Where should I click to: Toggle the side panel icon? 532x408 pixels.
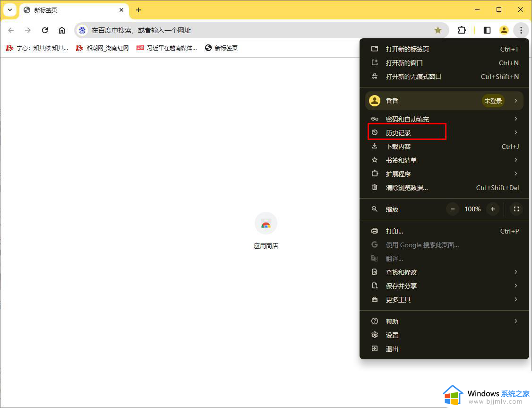pyautogui.click(x=487, y=30)
